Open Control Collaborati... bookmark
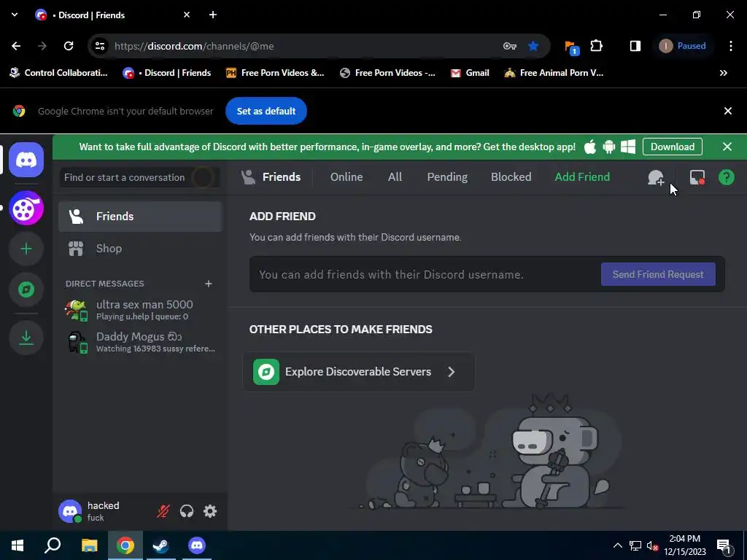The width and height of the screenshot is (747, 560). [x=58, y=73]
